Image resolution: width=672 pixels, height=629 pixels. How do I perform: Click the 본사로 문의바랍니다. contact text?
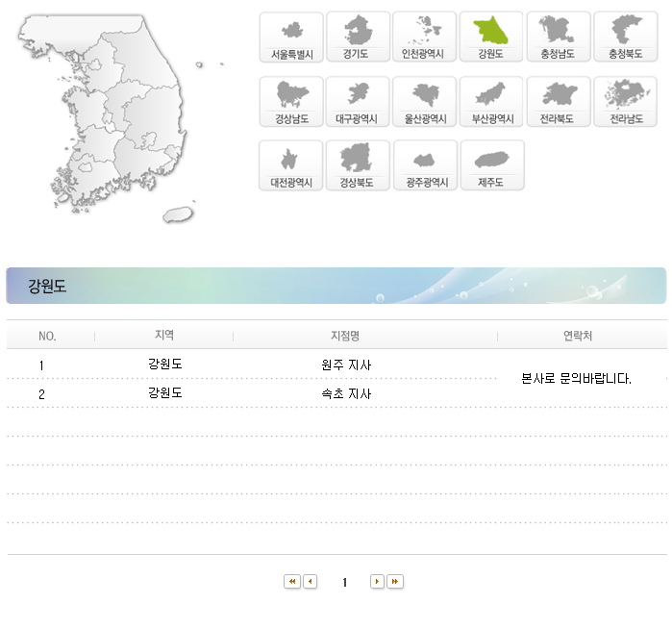coord(577,379)
